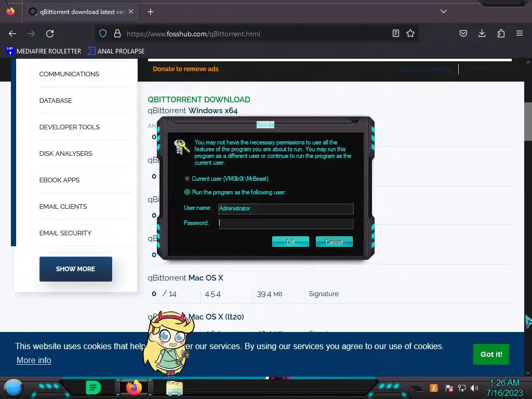Click the fosshub URL address field

pyautogui.click(x=258, y=34)
